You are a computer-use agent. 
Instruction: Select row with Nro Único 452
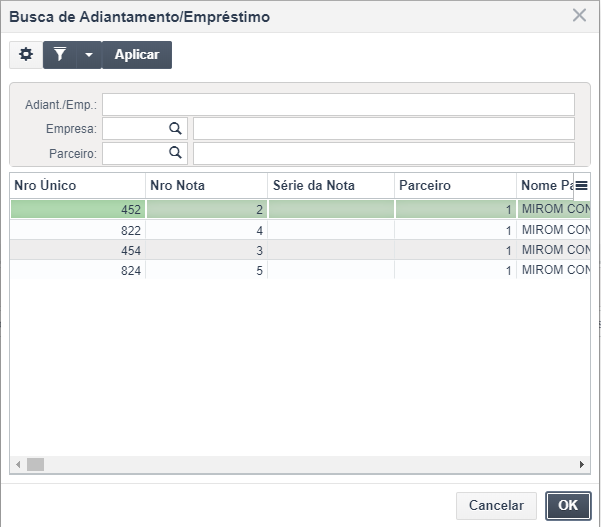(x=300, y=209)
